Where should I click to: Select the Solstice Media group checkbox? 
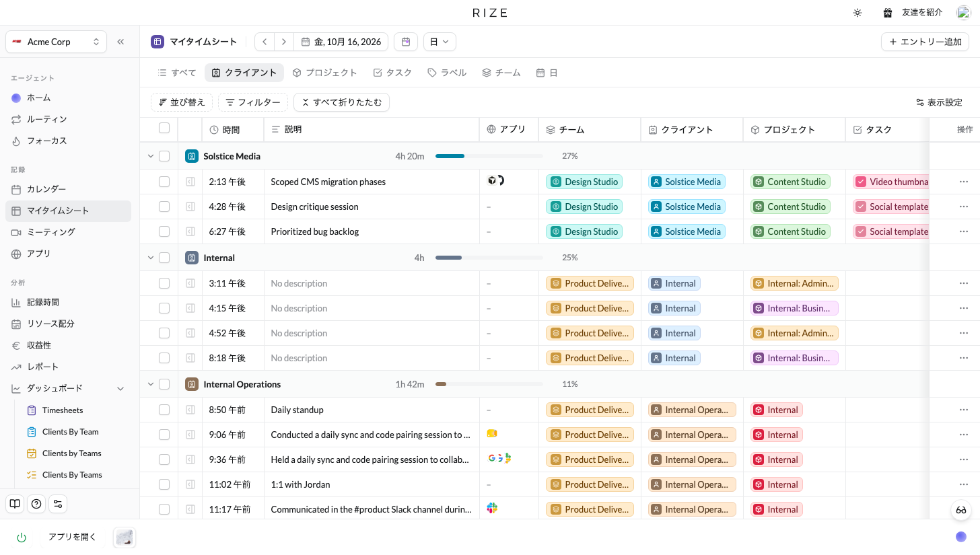(164, 156)
